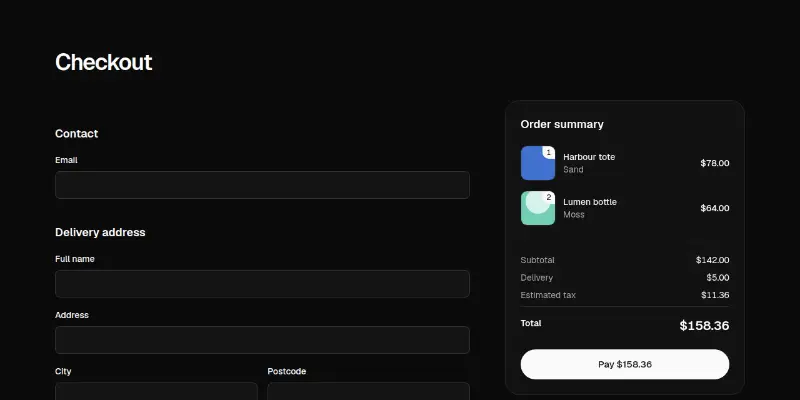The width and height of the screenshot is (800, 400).
Task: Click the Harbour tote product thumbnail
Action: click(x=538, y=163)
